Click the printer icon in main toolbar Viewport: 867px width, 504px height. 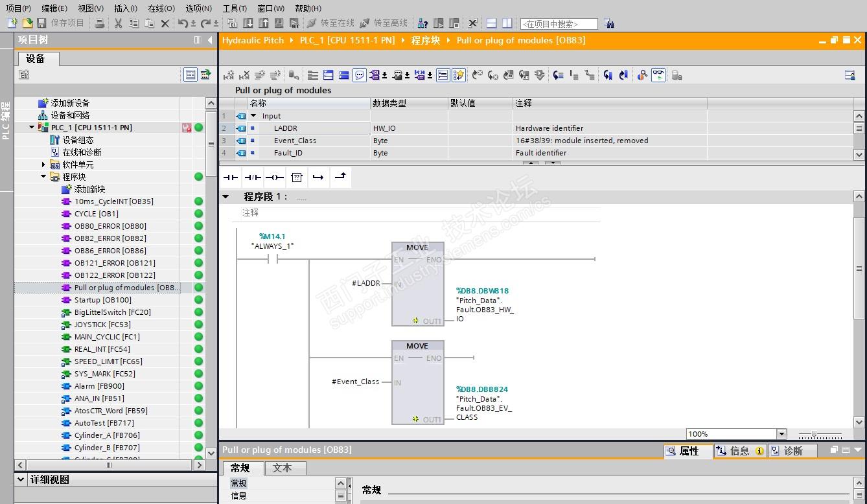pyautogui.click(x=99, y=23)
